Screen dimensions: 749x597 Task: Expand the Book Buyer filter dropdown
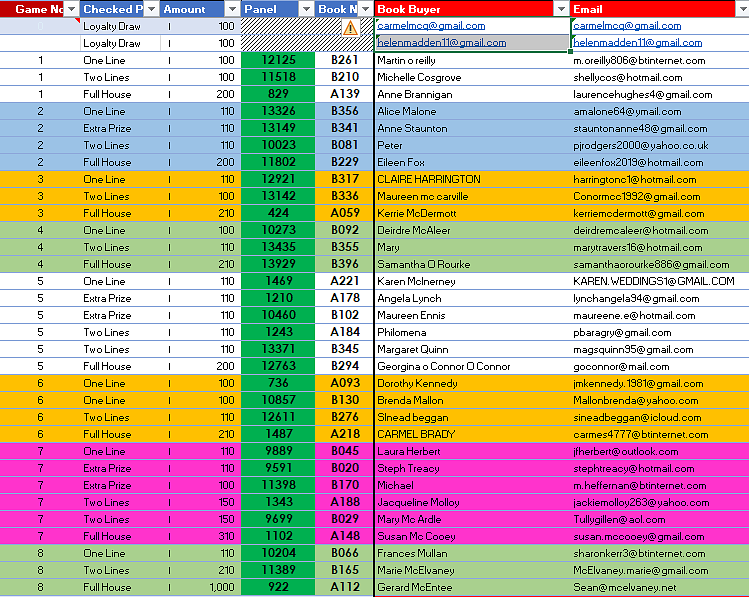coord(561,9)
